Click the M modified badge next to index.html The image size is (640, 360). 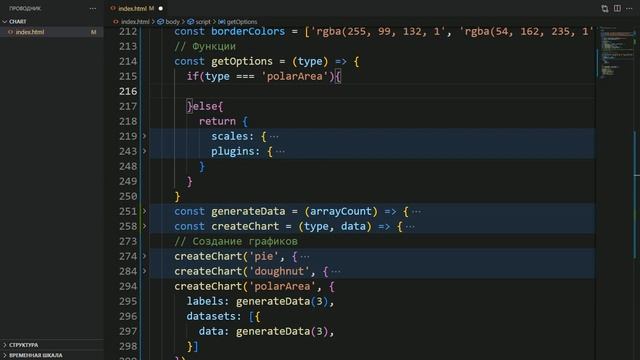[93, 32]
